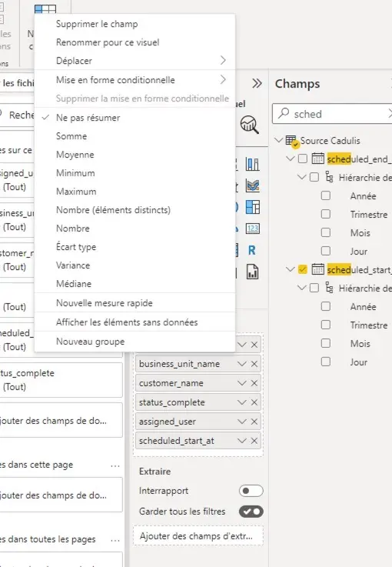392x567 pixels.
Task: Collapse the scheduled_end field tree
Action: pyautogui.click(x=290, y=158)
